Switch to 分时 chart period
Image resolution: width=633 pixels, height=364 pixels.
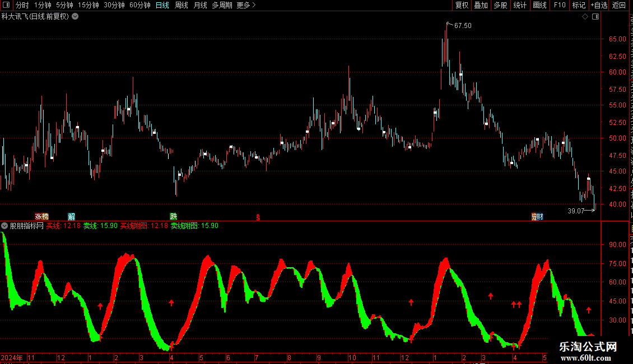pos(22,5)
